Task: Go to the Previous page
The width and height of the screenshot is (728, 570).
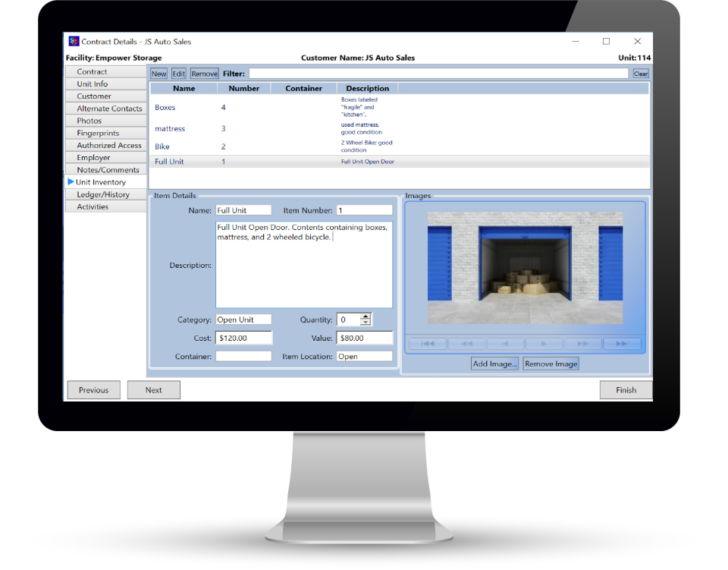Action: pyautogui.click(x=94, y=390)
